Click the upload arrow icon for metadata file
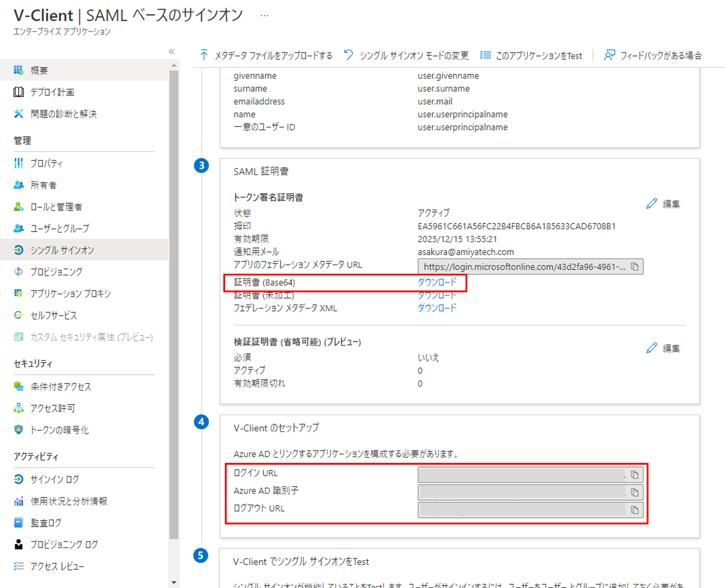The width and height of the screenshot is (725, 588). point(204,55)
